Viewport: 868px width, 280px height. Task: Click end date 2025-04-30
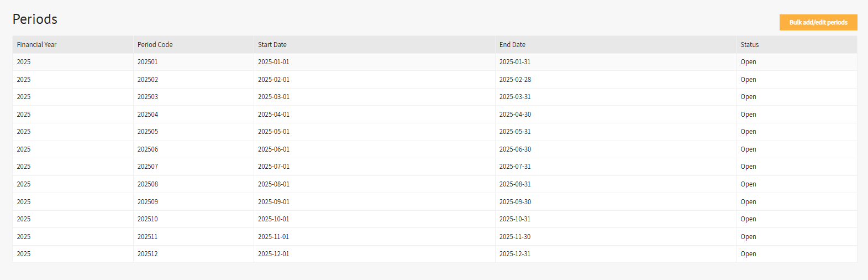click(x=515, y=115)
